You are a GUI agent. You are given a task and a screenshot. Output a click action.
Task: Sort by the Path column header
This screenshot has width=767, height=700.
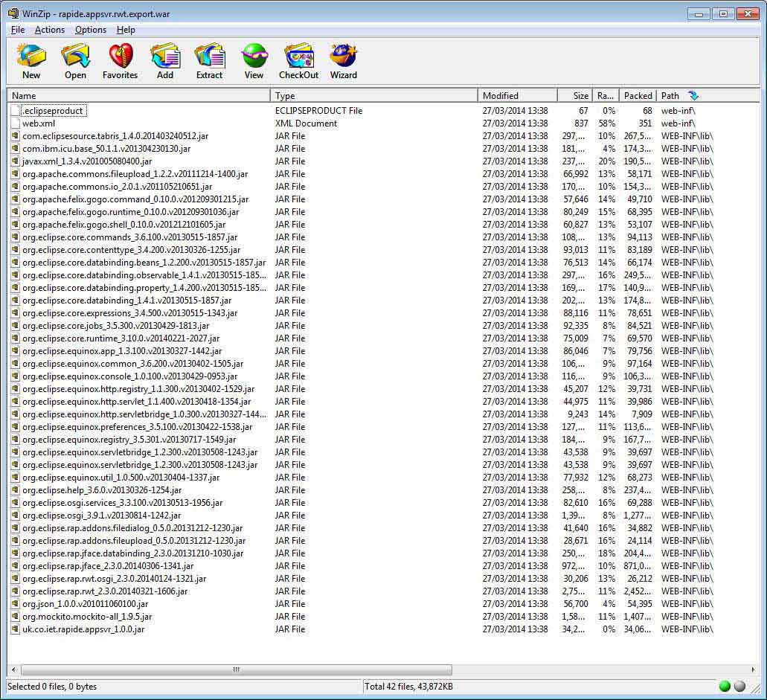[x=707, y=96]
